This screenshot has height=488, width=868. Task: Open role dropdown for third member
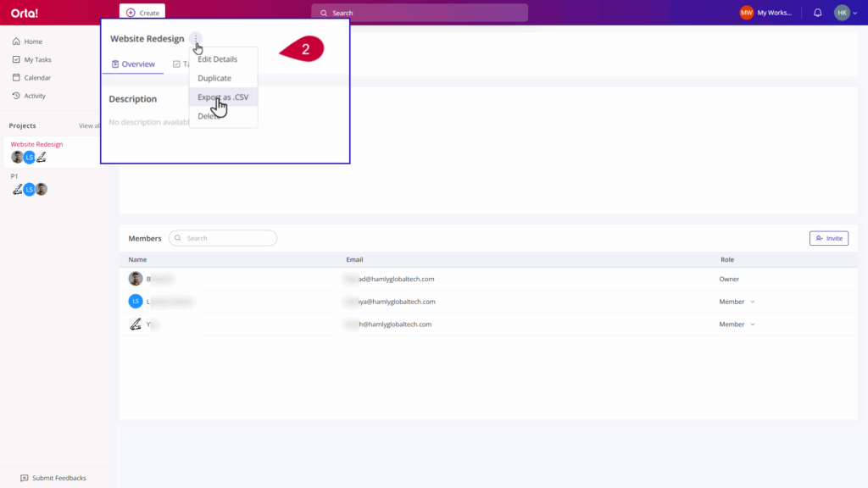(x=737, y=324)
